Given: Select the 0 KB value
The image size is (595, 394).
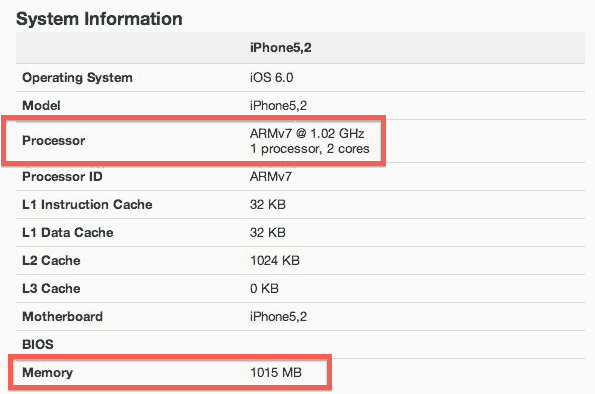Looking at the screenshot, I should (264, 289).
